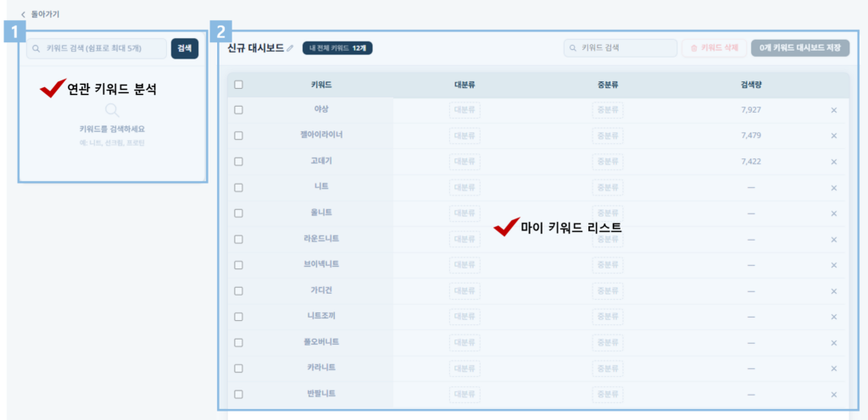Tick the 니트조끼 row checkbox

pos(238,317)
